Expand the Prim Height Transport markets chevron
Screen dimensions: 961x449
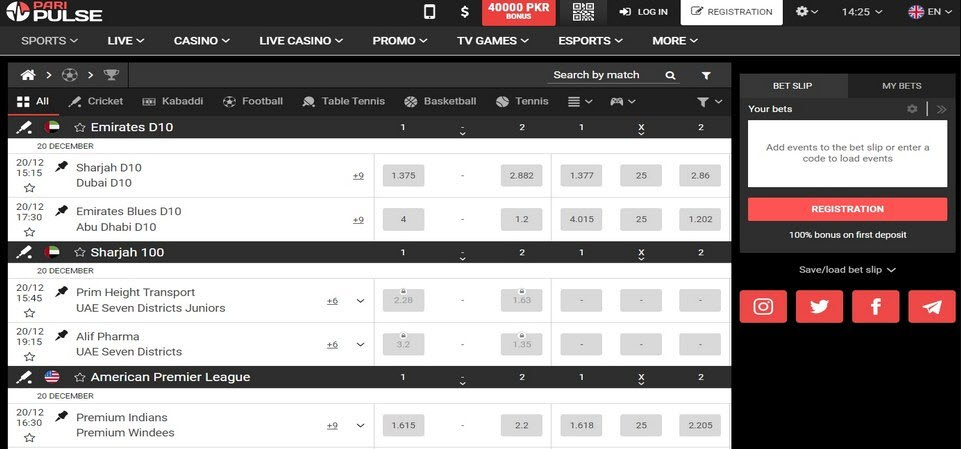coord(360,301)
